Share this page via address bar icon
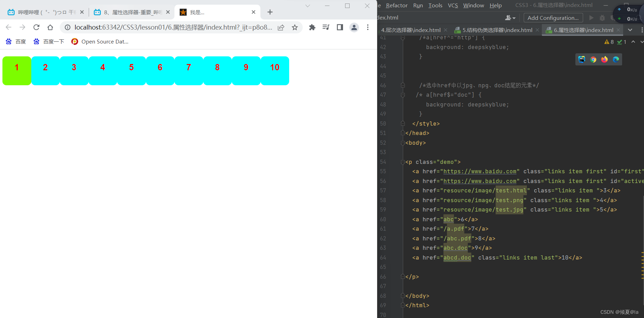644x318 pixels. 281,27
